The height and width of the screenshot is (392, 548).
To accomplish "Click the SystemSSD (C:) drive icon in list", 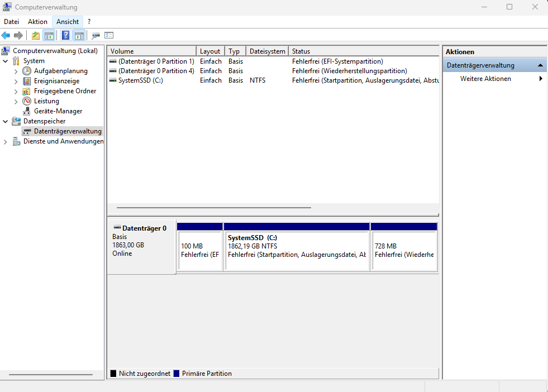I will pos(113,80).
